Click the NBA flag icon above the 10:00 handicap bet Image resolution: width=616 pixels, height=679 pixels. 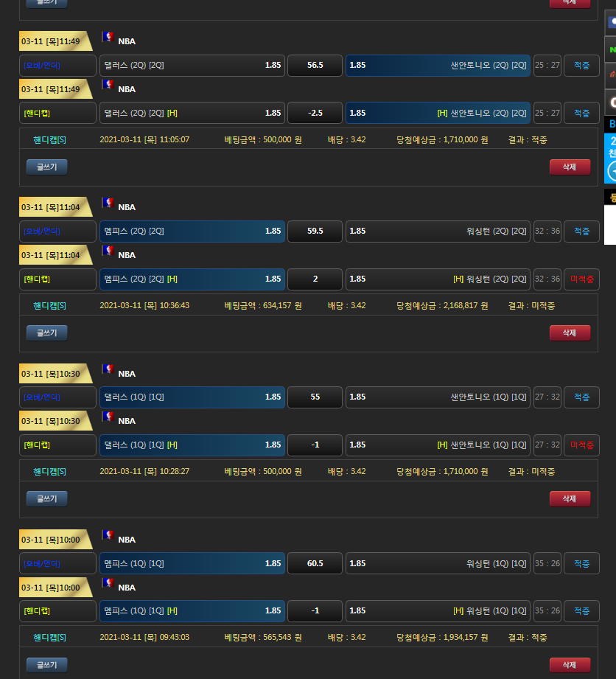[108, 583]
